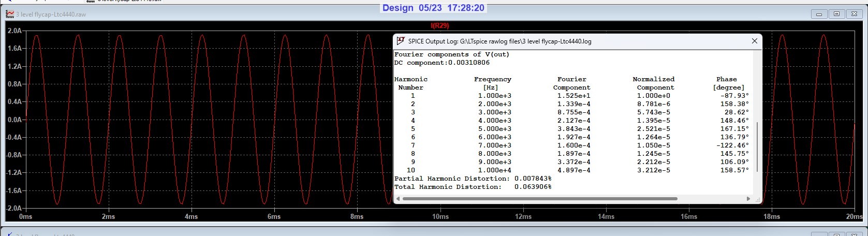Maximize the 3 level flycap-Ltc4440.raw plot window

click(836, 14)
